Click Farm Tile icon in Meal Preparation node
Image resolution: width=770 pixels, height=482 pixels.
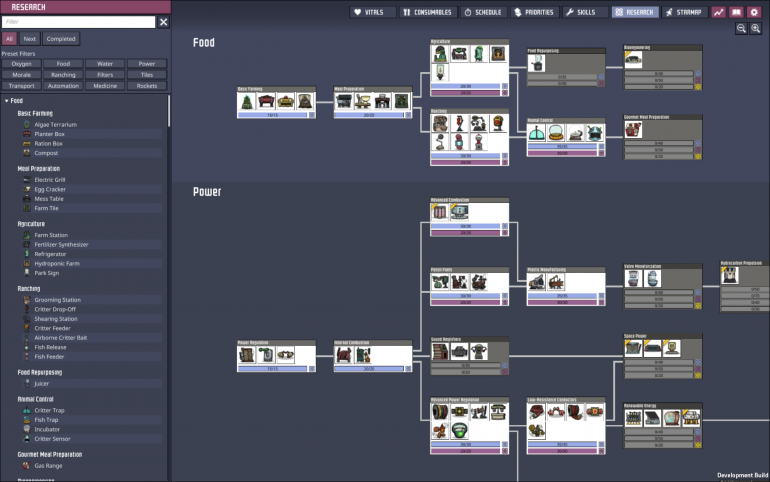click(401, 102)
